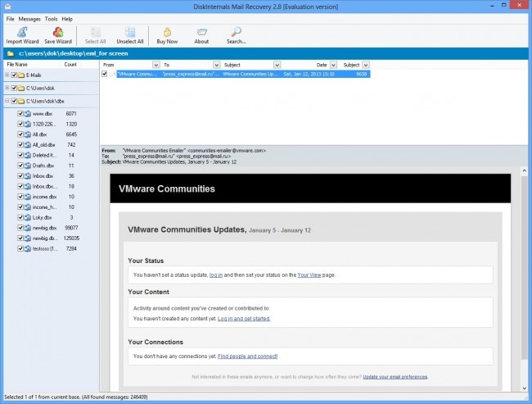The image size is (532, 404).
Task: Click 'Update your email preferences' link
Action: point(395,377)
